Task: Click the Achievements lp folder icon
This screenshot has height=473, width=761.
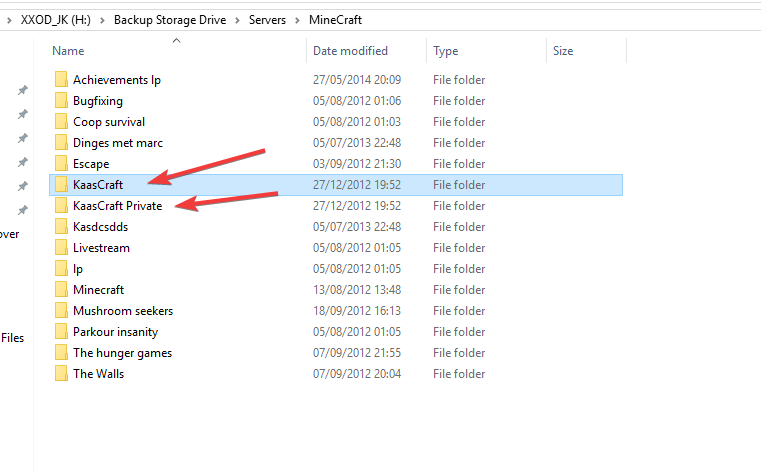Action: pos(60,80)
